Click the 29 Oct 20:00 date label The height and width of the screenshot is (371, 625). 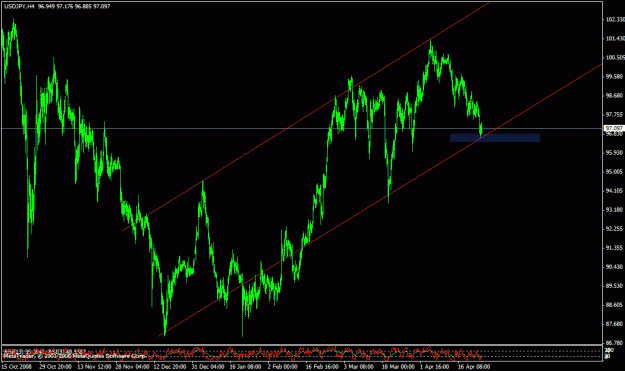[55, 367]
